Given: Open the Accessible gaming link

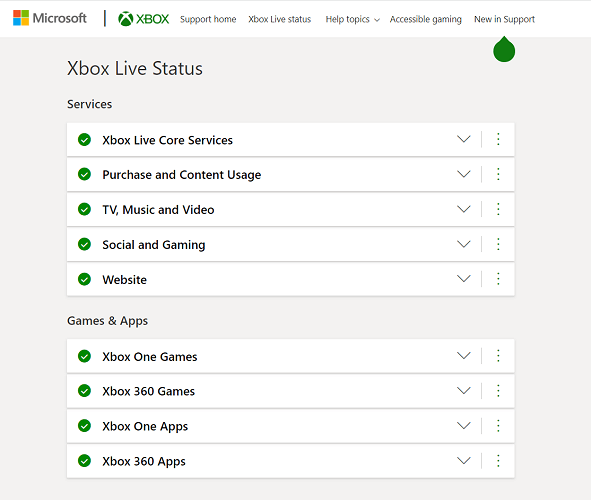Looking at the screenshot, I should [x=426, y=19].
